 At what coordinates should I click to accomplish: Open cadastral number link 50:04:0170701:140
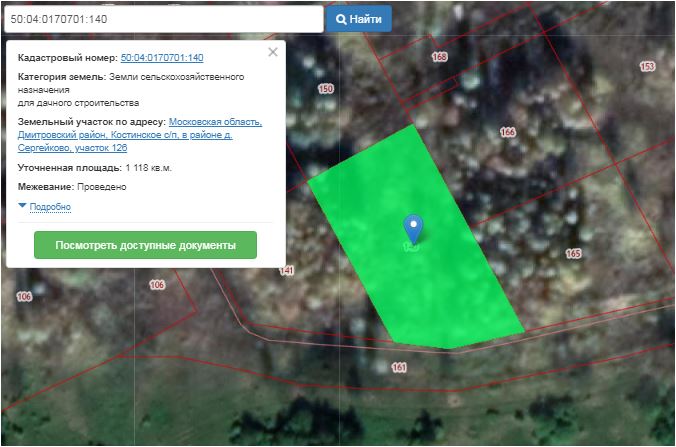tap(161, 59)
